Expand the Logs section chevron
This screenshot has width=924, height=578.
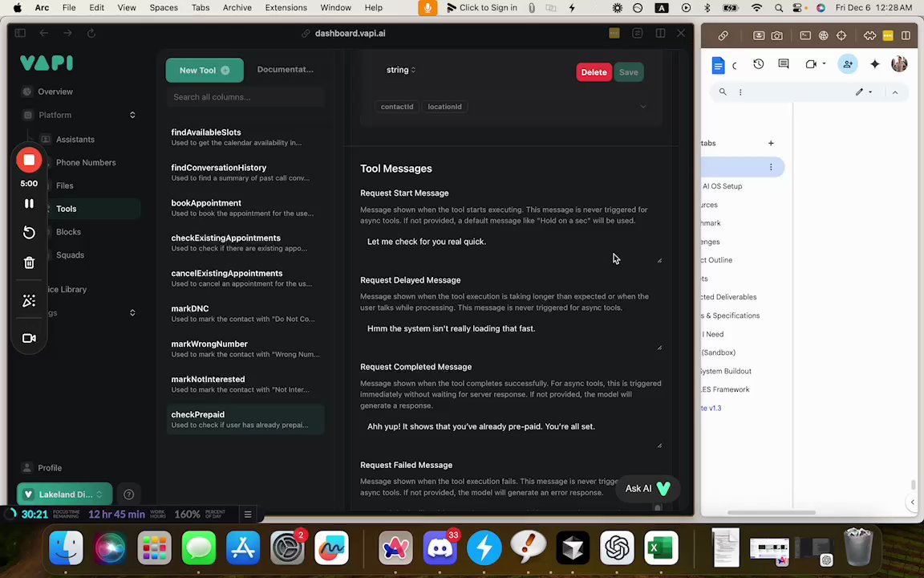point(132,312)
